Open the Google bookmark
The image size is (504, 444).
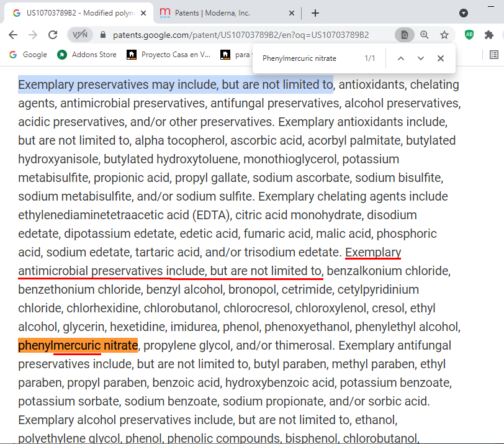tap(28, 55)
